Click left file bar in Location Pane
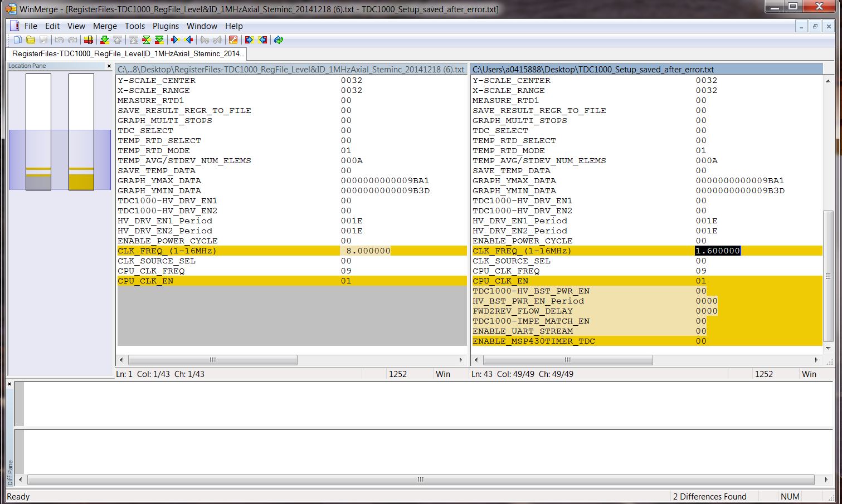 [x=38, y=131]
